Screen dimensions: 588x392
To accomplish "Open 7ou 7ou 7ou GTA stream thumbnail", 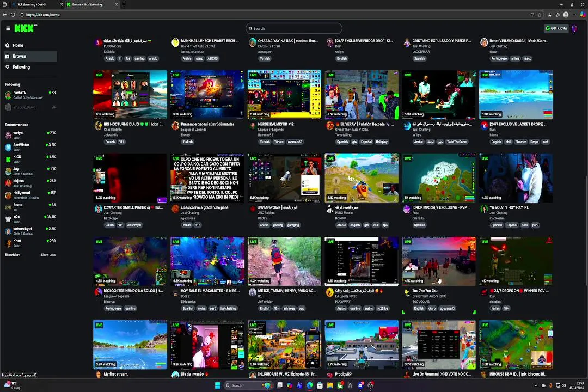I will pos(439,261).
